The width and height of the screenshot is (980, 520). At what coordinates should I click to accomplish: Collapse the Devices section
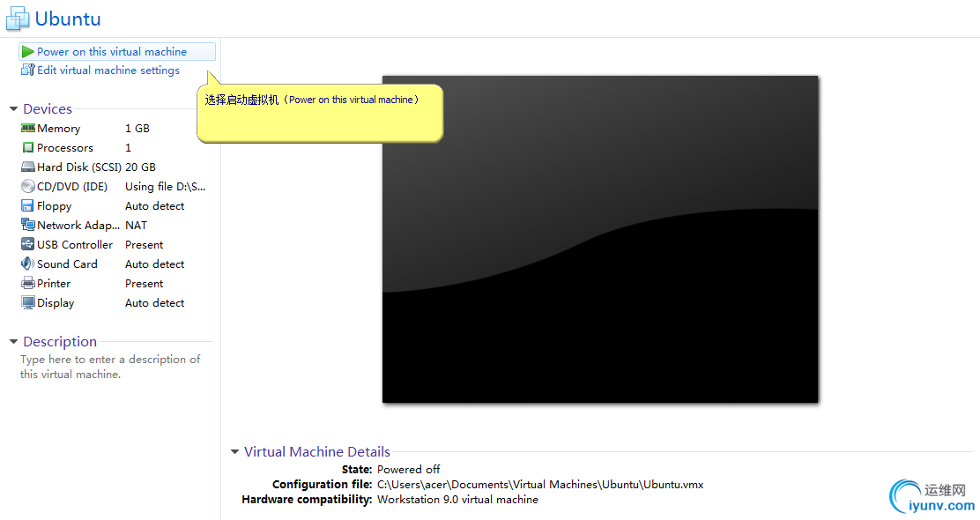[x=12, y=108]
